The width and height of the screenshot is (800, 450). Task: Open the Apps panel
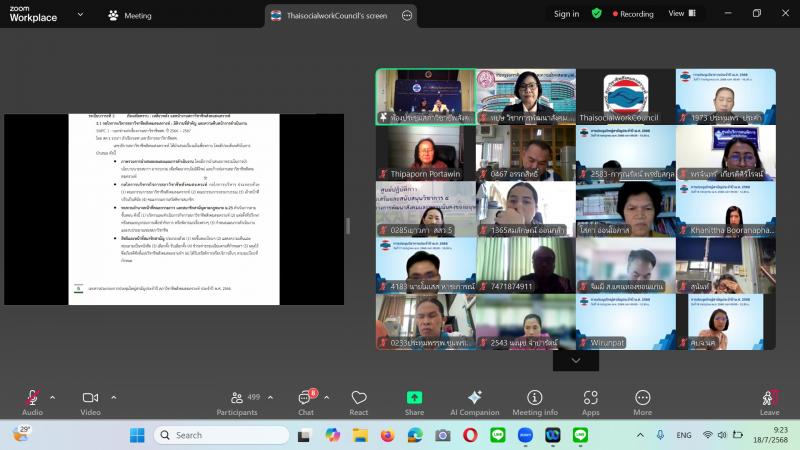pos(591,403)
